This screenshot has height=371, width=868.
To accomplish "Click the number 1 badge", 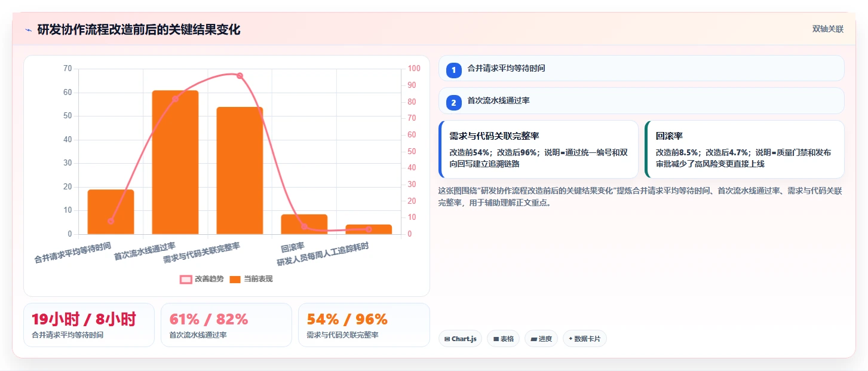I will click(x=453, y=70).
